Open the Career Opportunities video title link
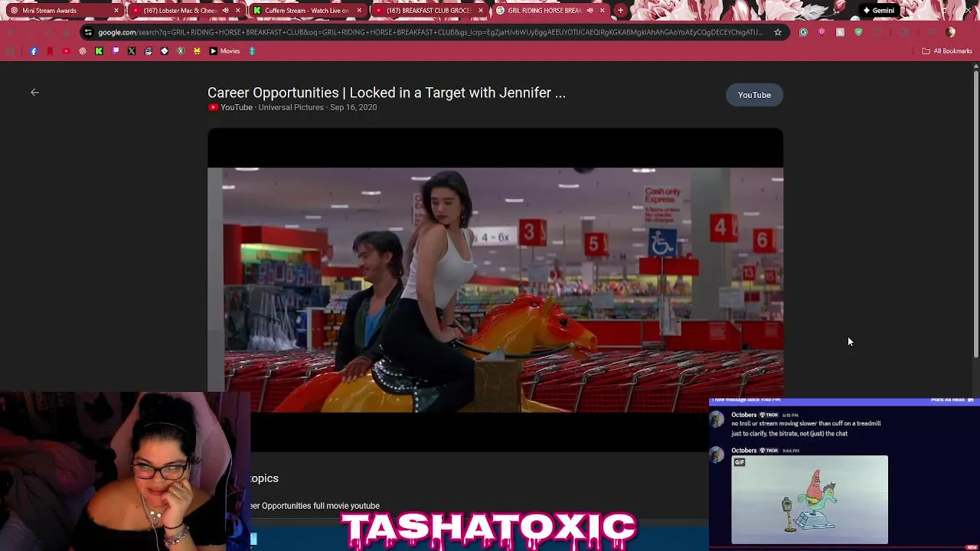The height and width of the screenshot is (551, 980). [x=387, y=93]
